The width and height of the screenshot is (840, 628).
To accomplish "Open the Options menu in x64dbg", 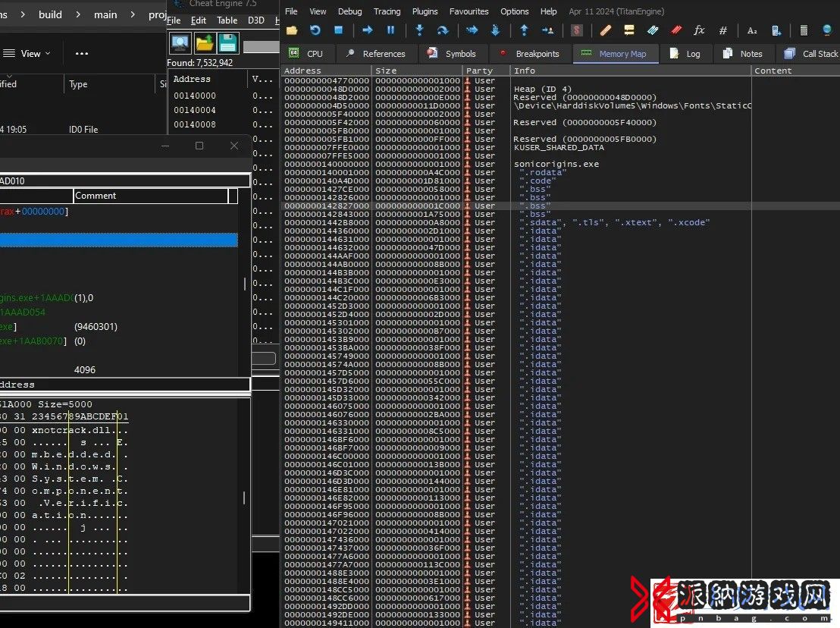I will pos(514,11).
